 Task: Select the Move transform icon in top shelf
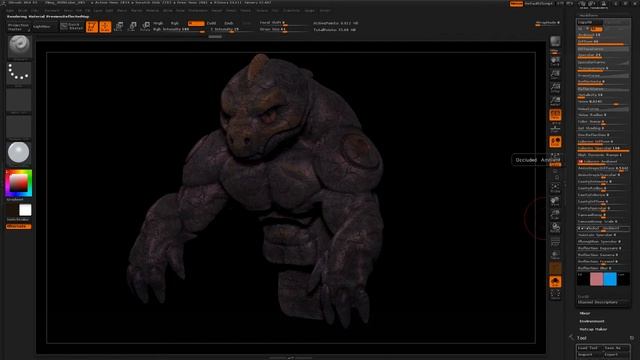pos(119,27)
